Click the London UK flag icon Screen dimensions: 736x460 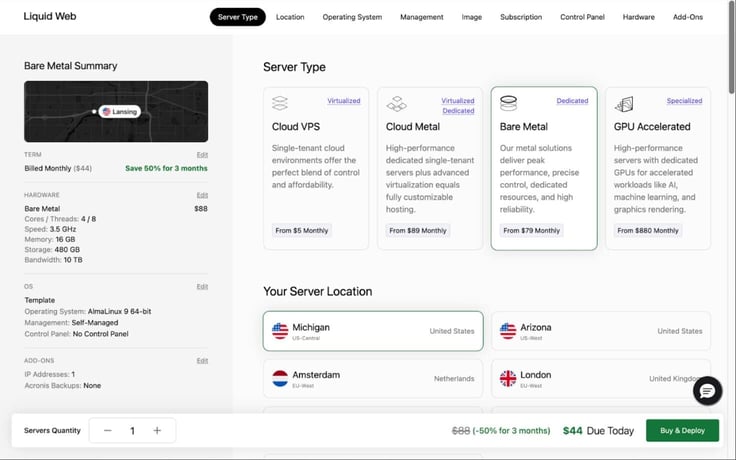508,378
